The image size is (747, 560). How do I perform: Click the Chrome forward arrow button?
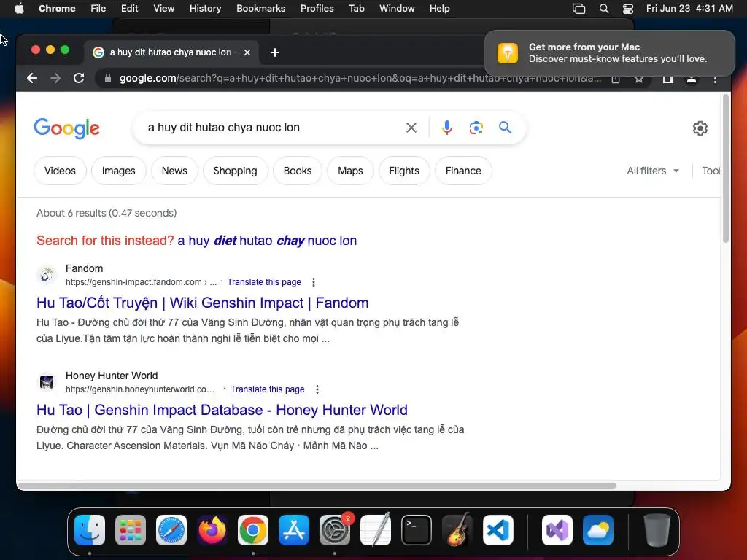pos(55,78)
